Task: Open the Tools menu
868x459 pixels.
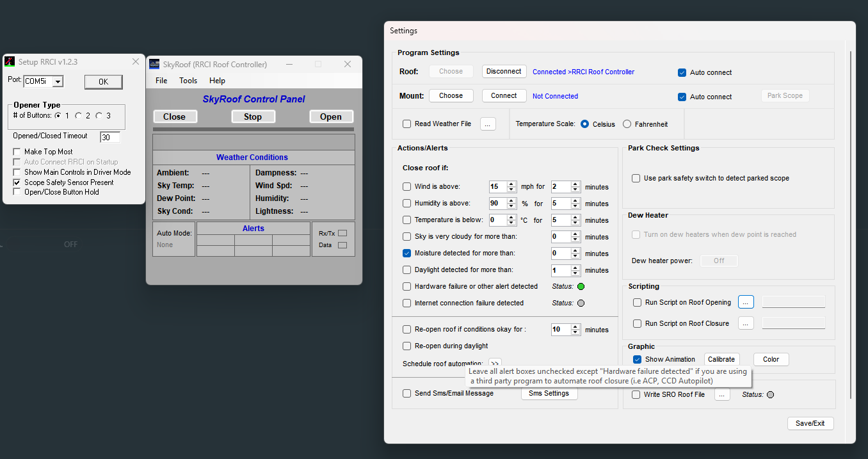Action: [x=188, y=81]
